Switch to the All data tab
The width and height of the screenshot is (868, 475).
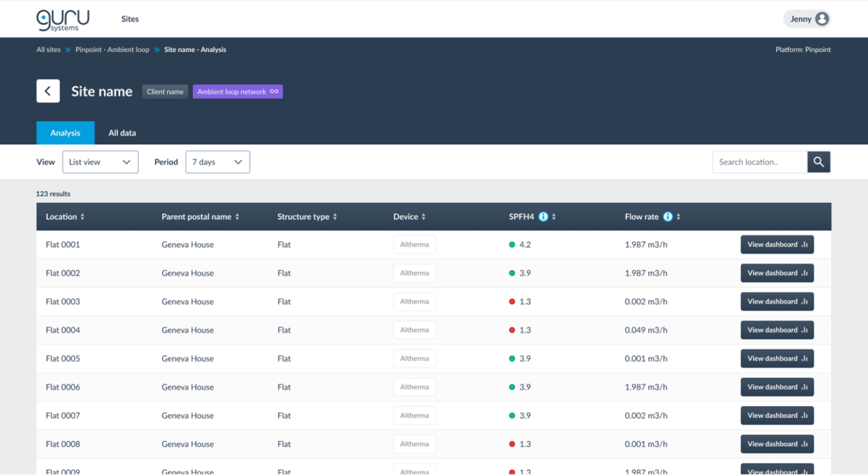click(122, 133)
